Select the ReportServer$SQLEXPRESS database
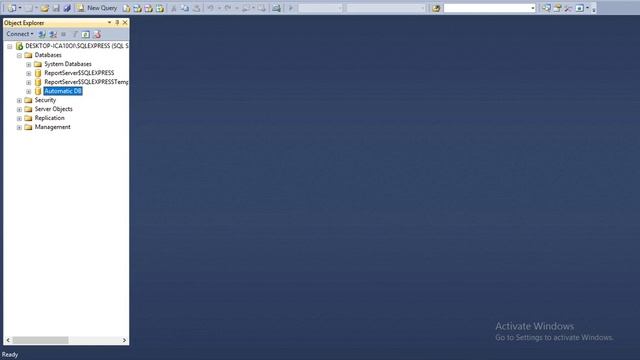The height and width of the screenshot is (360, 640). tap(79, 73)
